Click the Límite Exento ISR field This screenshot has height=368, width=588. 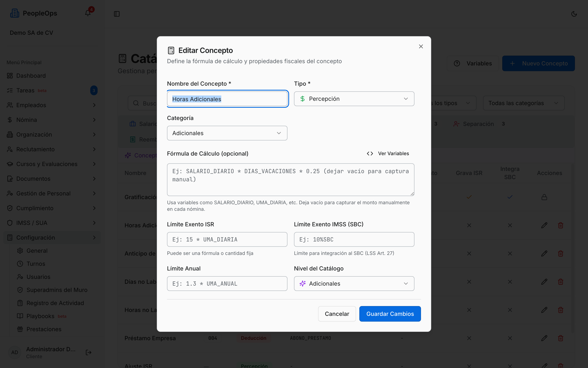(x=227, y=239)
